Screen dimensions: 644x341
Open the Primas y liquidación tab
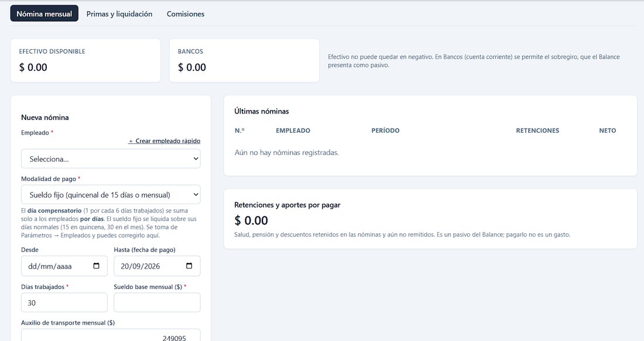[119, 13]
